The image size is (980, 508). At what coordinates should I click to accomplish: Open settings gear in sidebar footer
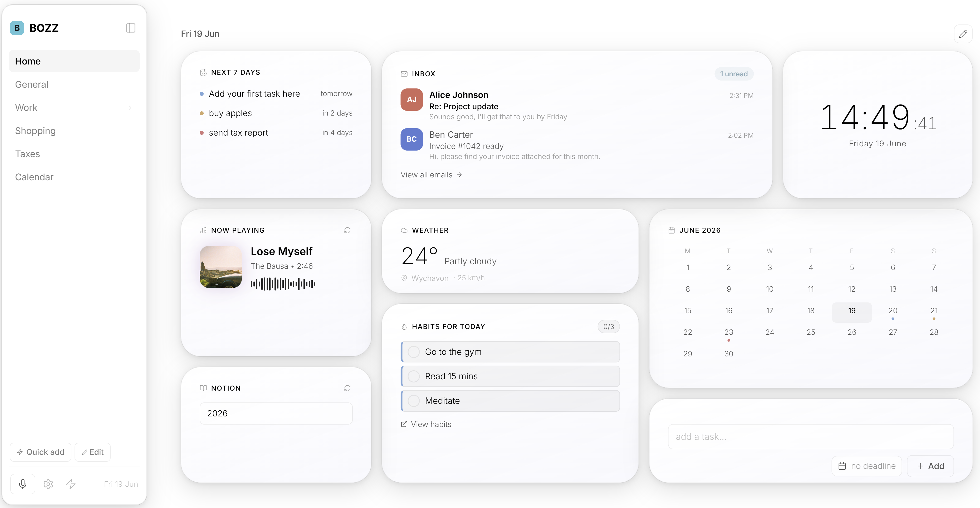coord(48,484)
